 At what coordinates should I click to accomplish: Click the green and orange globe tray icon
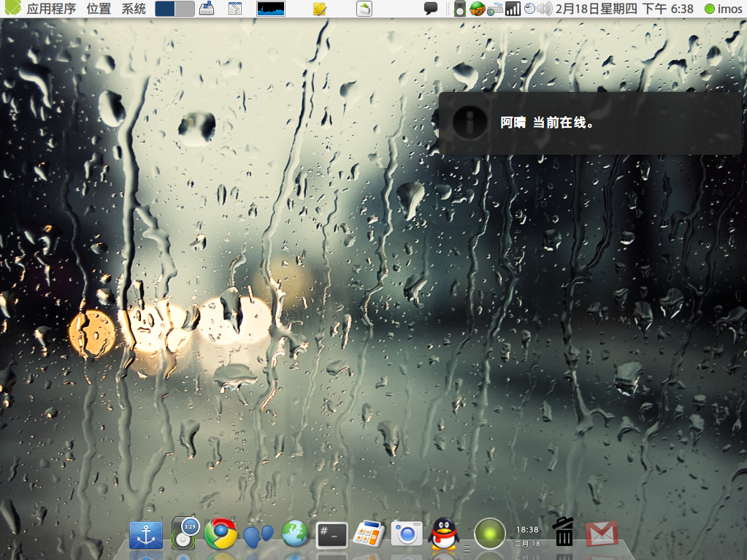tap(476, 9)
